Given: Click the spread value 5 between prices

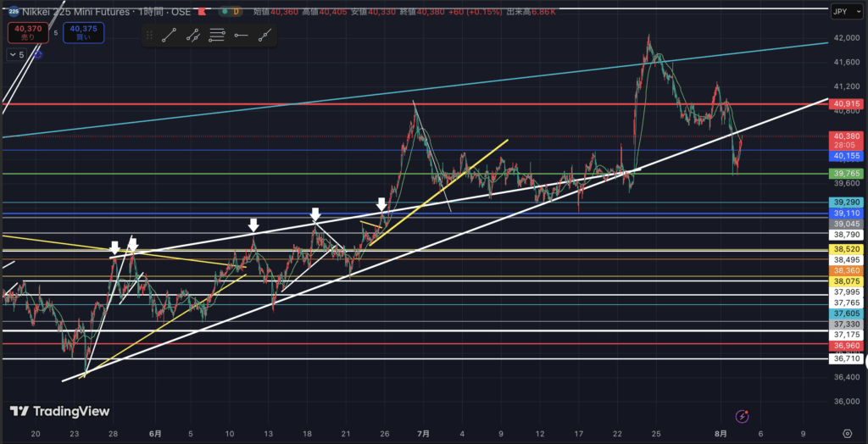Looking at the screenshot, I should click(x=56, y=33).
